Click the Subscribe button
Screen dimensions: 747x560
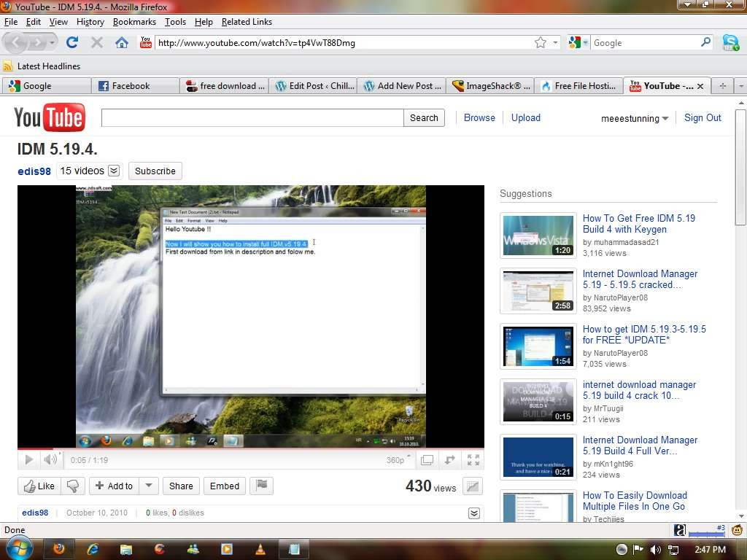click(x=155, y=171)
